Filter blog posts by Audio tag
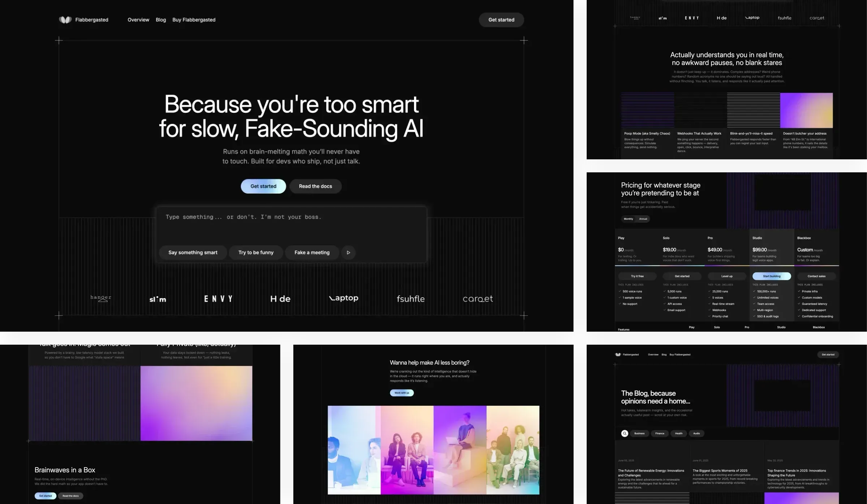 (696, 434)
